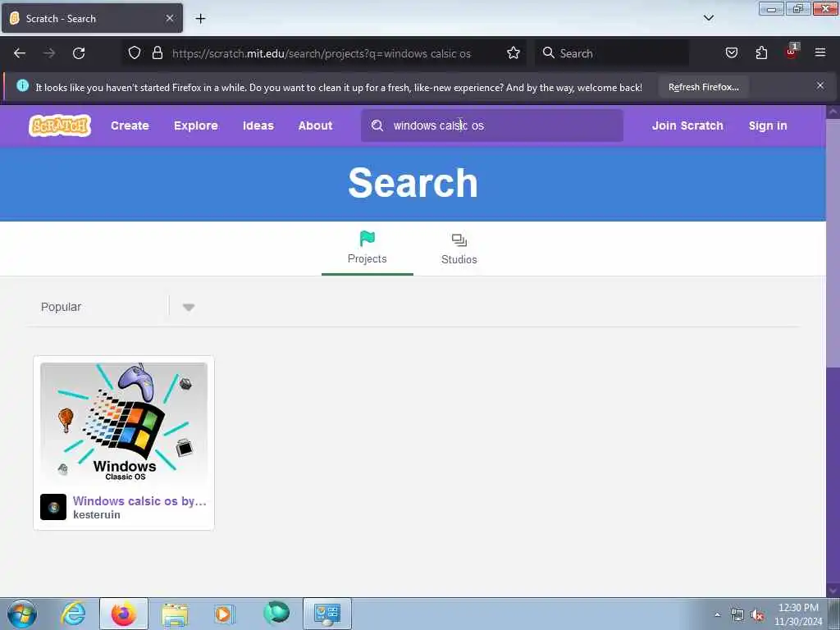Open the Windows Classic OS project thumbnail

click(124, 424)
